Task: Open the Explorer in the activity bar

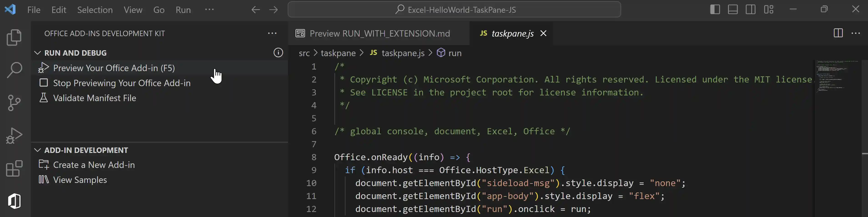Action: (14, 37)
